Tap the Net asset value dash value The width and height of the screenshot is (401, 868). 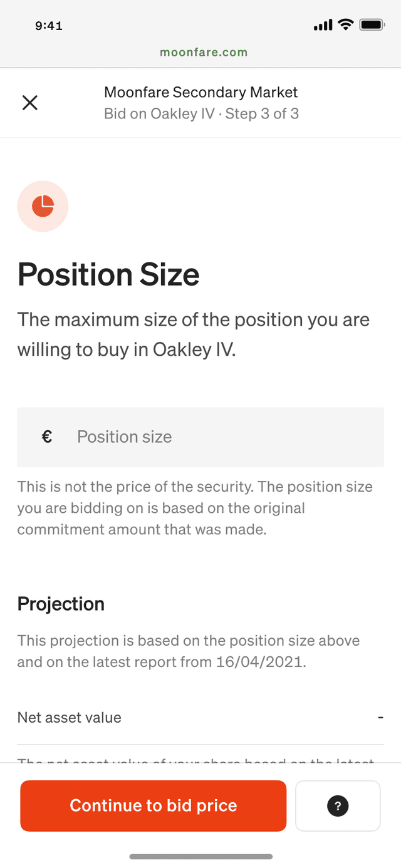(380, 718)
